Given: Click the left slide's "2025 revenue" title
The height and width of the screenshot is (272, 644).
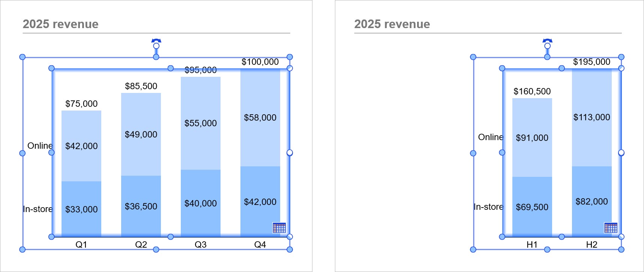Looking at the screenshot, I should point(61,24).
